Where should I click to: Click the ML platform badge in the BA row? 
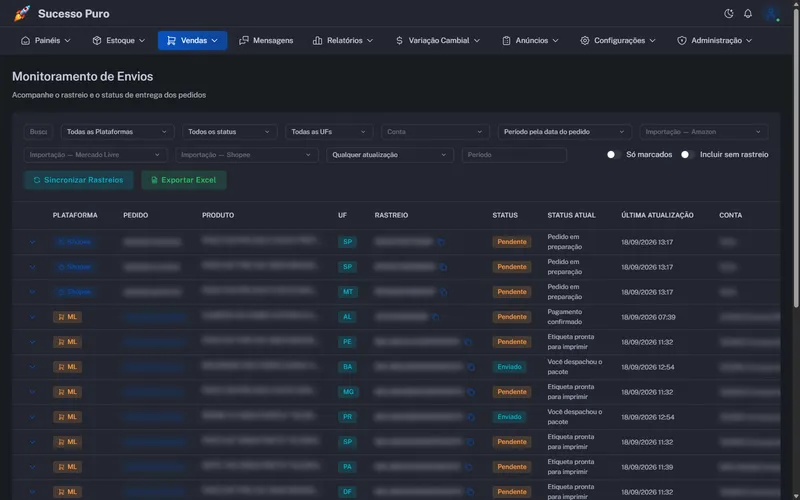pyautogui.click(x=67, y=367)
